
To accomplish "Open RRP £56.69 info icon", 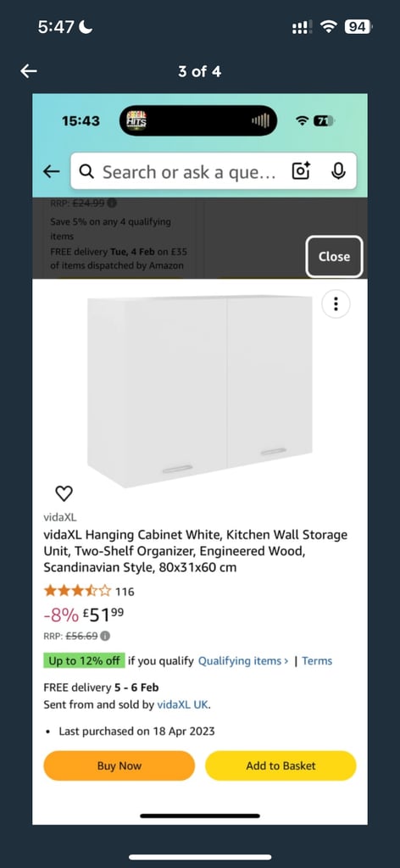I will [x=105, y=636].
